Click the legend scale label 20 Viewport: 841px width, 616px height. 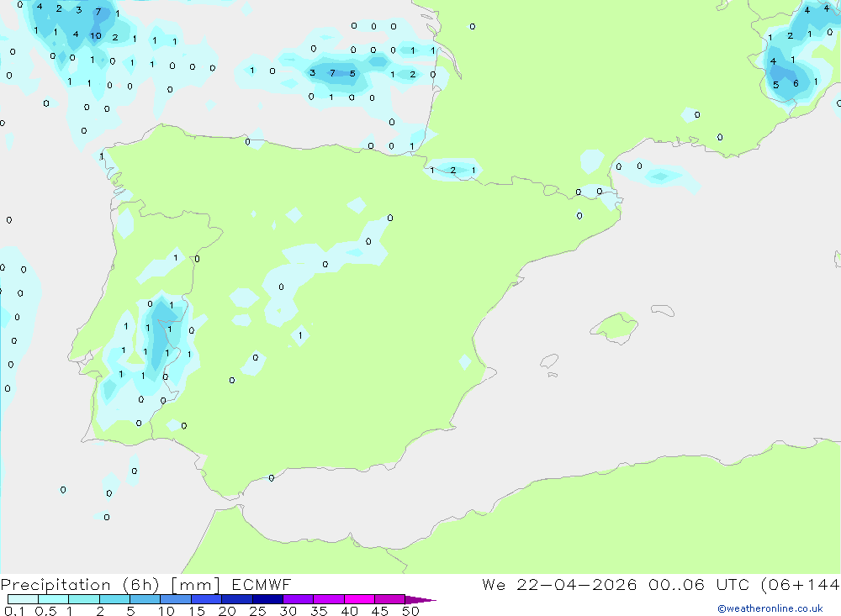pyautogui.click(x=227, y=611)
